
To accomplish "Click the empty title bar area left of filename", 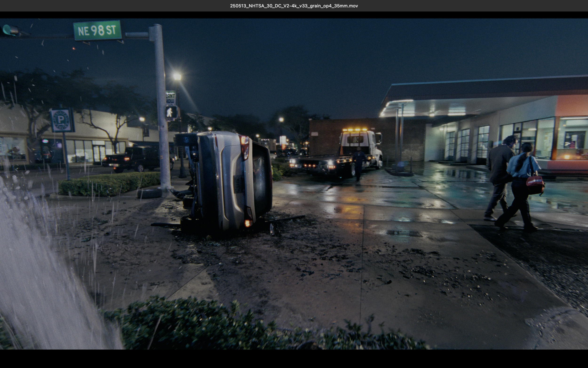I will pos(114,6).
